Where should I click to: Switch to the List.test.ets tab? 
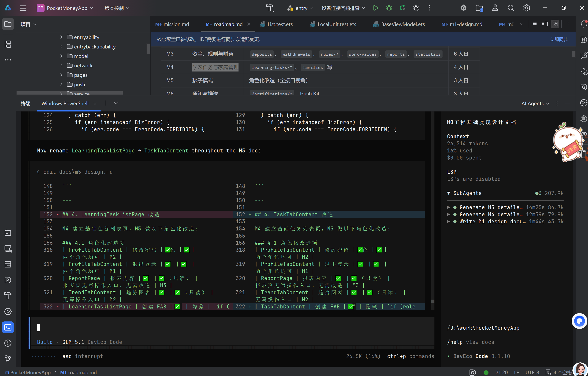pyautogui.click(x=276, y=24)
